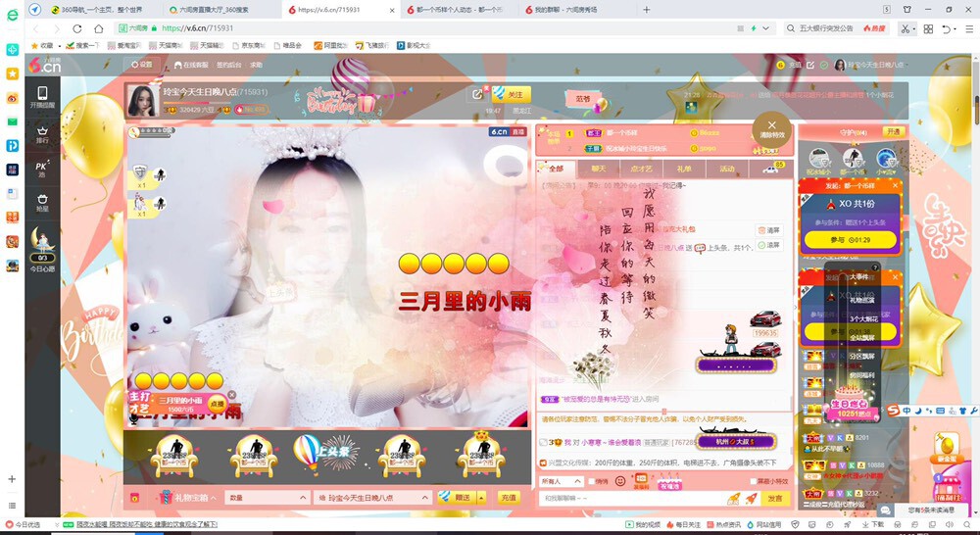
Task: Click the 充值 recharge button at gift bar
Action: (508, 498)
